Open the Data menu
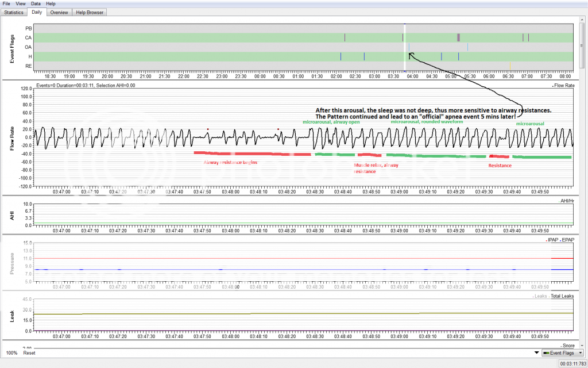Screen dimensions: 588x368 [36, 3]
